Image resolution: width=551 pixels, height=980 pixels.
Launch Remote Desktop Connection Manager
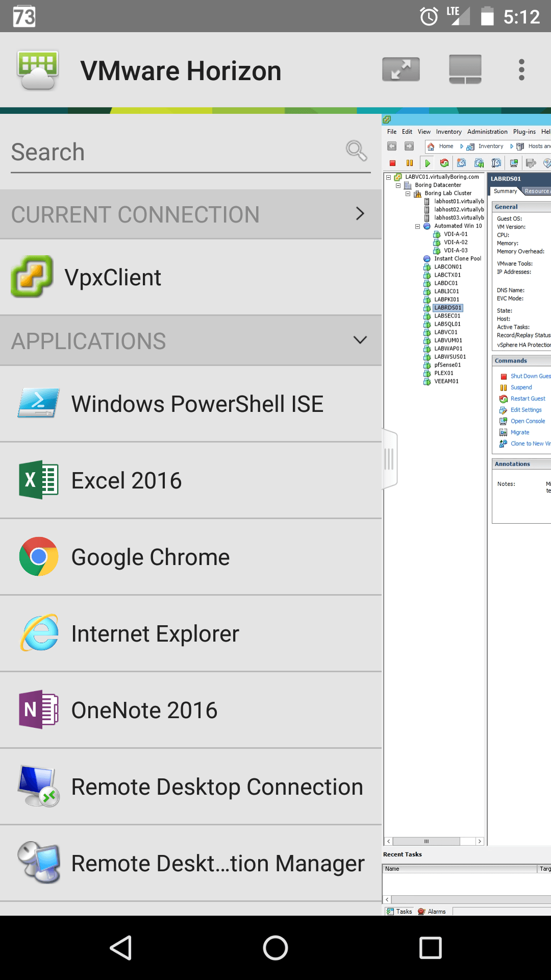[191, 863]
